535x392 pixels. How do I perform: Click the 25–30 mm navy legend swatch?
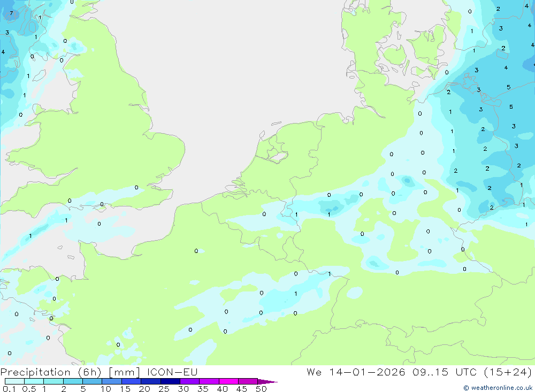[170, 381]
